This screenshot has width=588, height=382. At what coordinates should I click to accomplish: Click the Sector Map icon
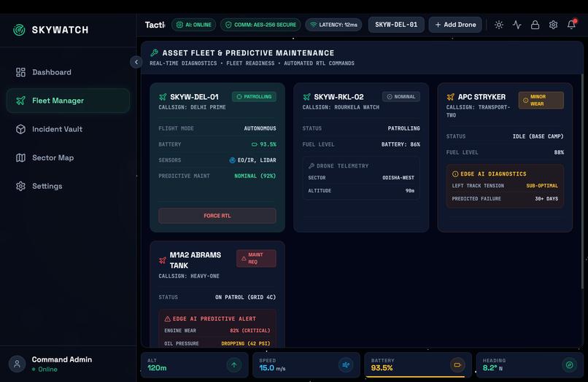point(20,157)
